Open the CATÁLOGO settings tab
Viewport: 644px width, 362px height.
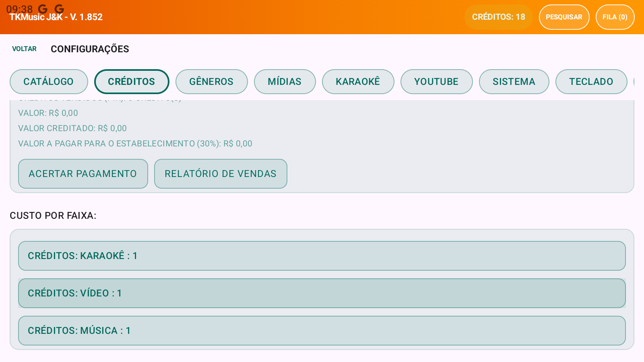pos(49,82)
